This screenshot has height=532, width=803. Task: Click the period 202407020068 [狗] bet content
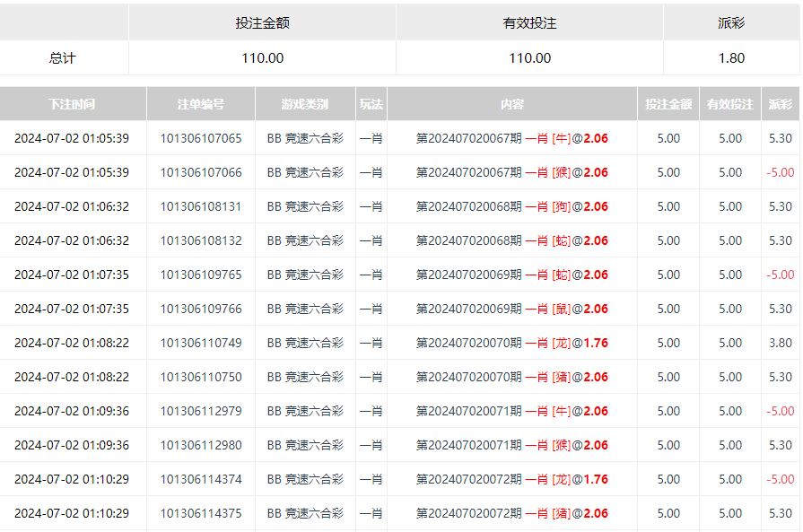(x=512, y=206)
